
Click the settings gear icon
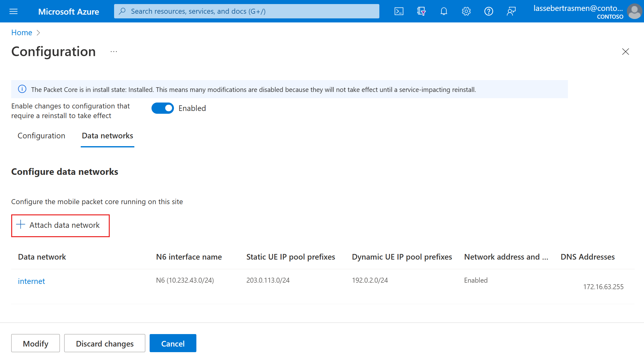click(465, 11)
